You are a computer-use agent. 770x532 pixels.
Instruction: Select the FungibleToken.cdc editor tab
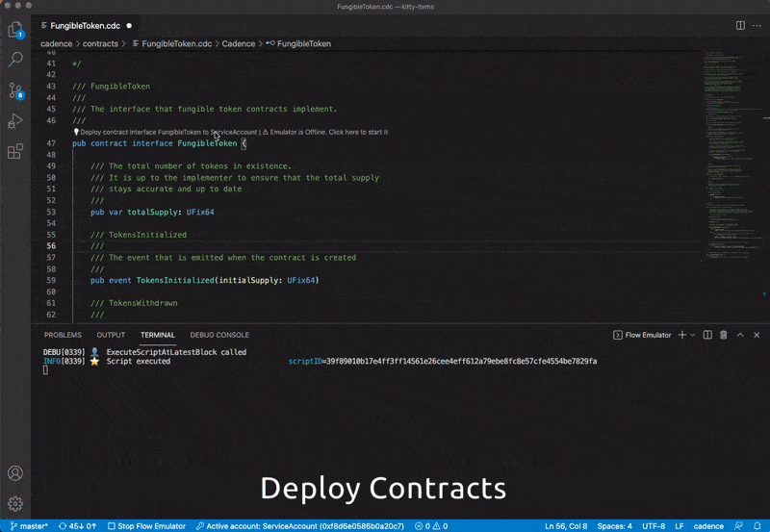[86, 26]
